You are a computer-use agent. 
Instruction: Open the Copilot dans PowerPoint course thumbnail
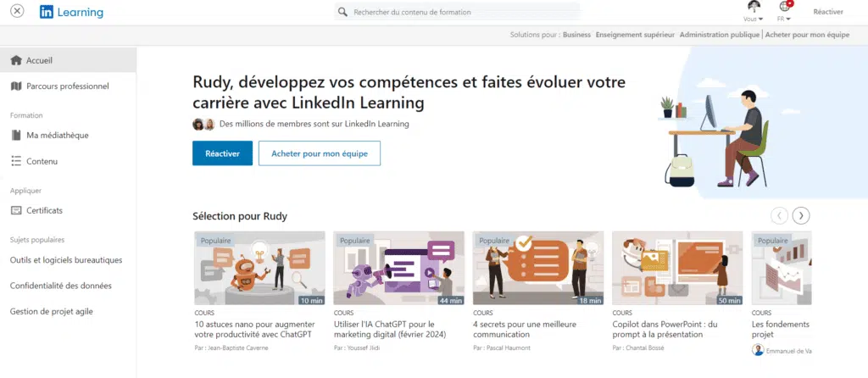pyautogui.click(x=677, y=268)
